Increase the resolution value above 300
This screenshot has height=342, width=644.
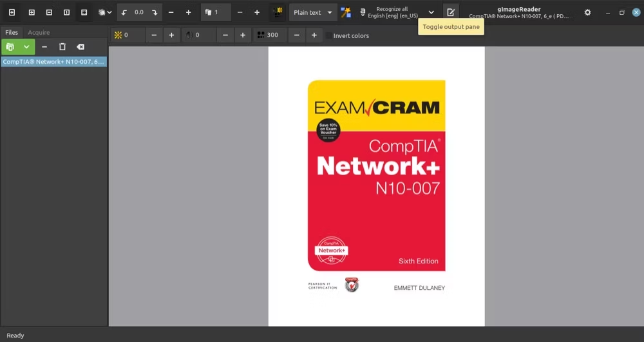[314, 35]
